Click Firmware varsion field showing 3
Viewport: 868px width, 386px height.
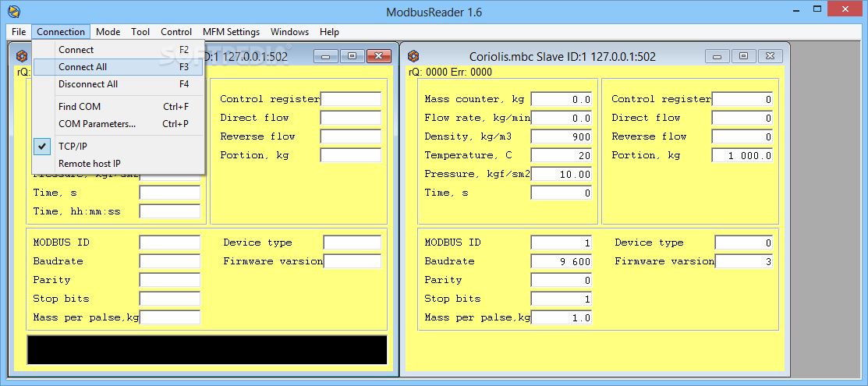point(744,261)
